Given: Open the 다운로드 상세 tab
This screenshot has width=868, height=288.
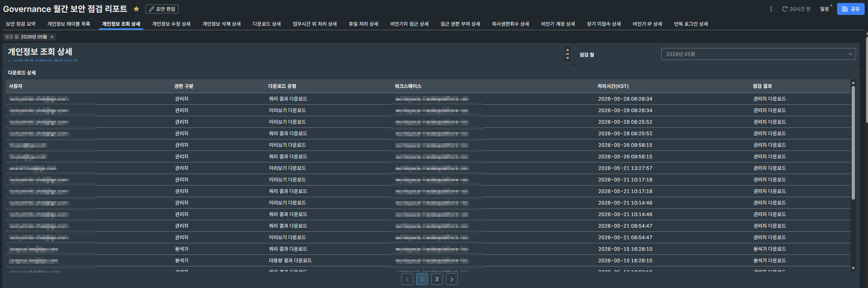Looking at the screenshot, I should tap(266, 24).
